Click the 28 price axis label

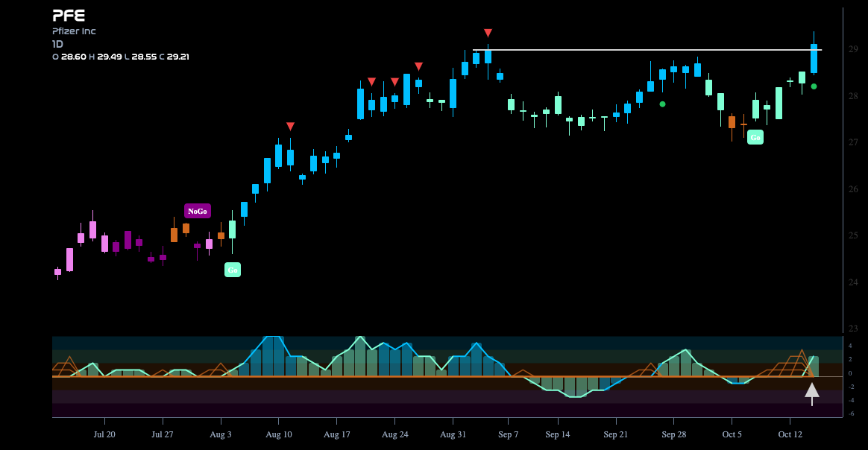(853, 95)
